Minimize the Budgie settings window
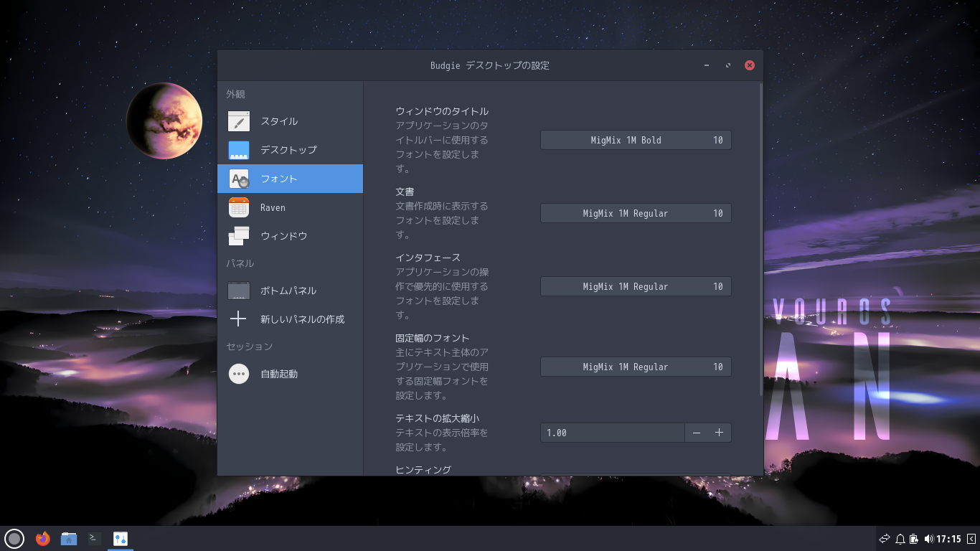980x551 pixels. pyautogui.click(x=707, y=65)
